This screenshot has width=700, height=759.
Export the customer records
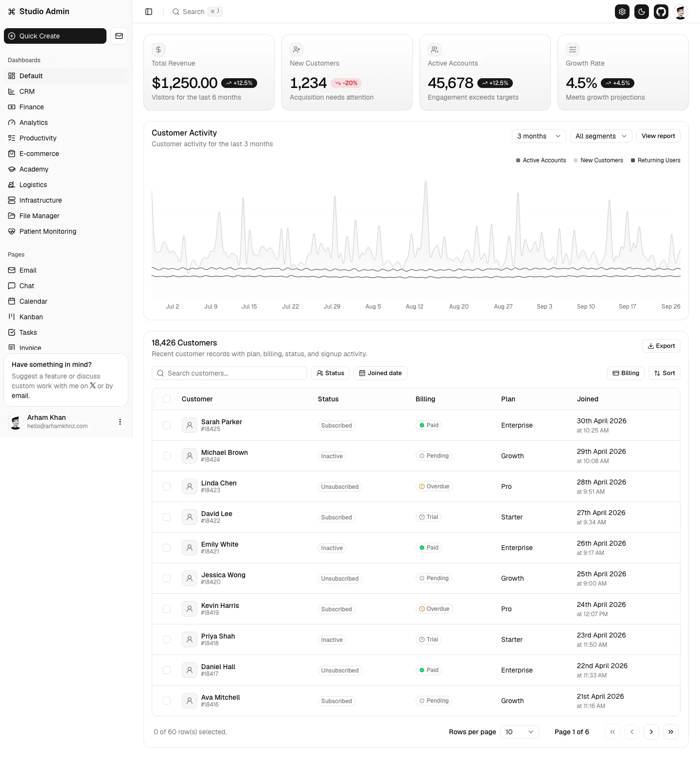click(x=661, y=346)
